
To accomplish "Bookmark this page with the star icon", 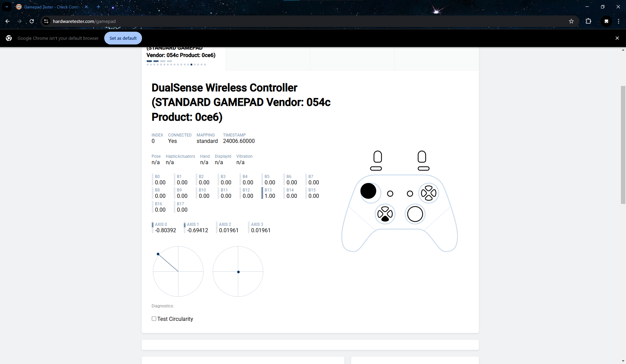I will [571, 21].
